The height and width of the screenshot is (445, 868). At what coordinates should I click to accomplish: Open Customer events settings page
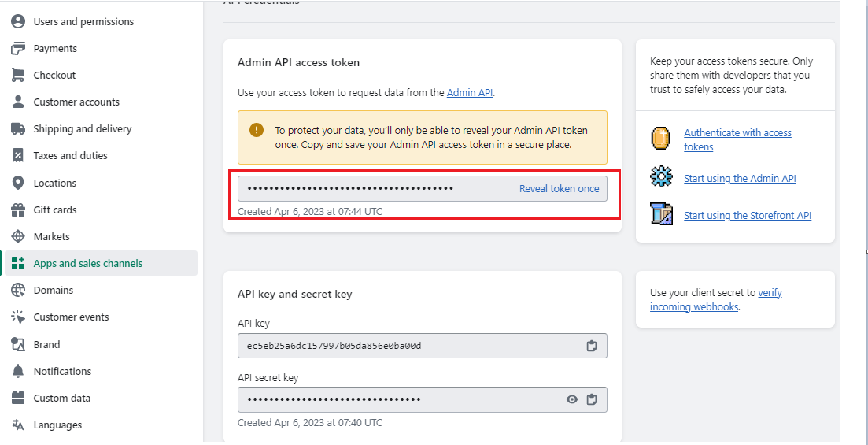[x=71, y=317]
